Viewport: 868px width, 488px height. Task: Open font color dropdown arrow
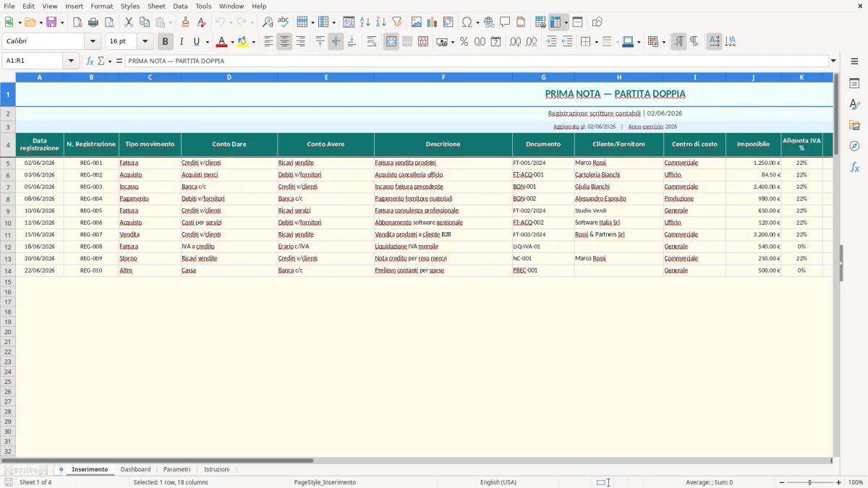(231, 42)
